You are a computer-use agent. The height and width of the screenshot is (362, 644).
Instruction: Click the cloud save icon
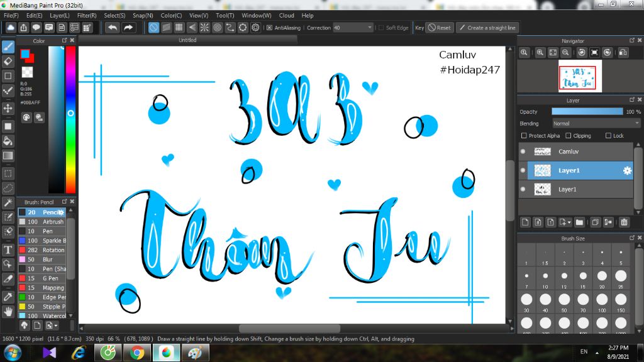(11, 28)
